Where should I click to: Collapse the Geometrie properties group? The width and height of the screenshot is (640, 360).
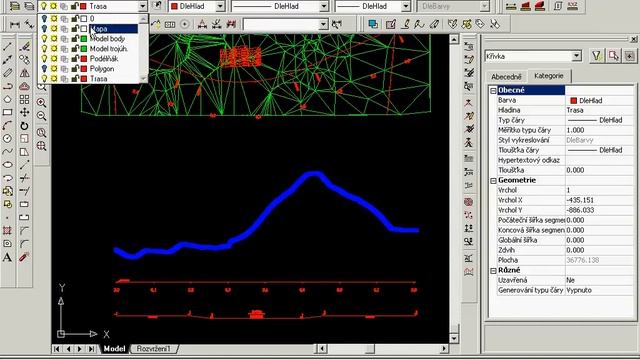tap(493, 180)
